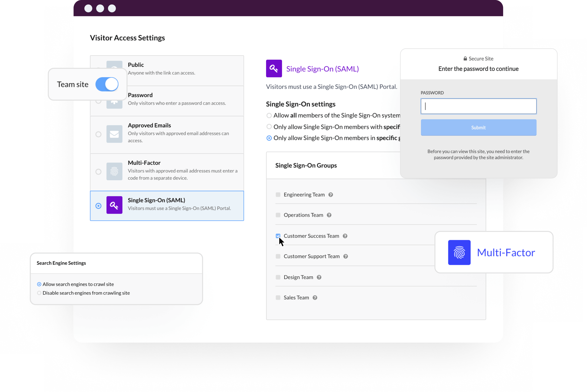The image size is (587, 392).
Task: Check the Engineering Team checkbox
Action: coord(278,195)
